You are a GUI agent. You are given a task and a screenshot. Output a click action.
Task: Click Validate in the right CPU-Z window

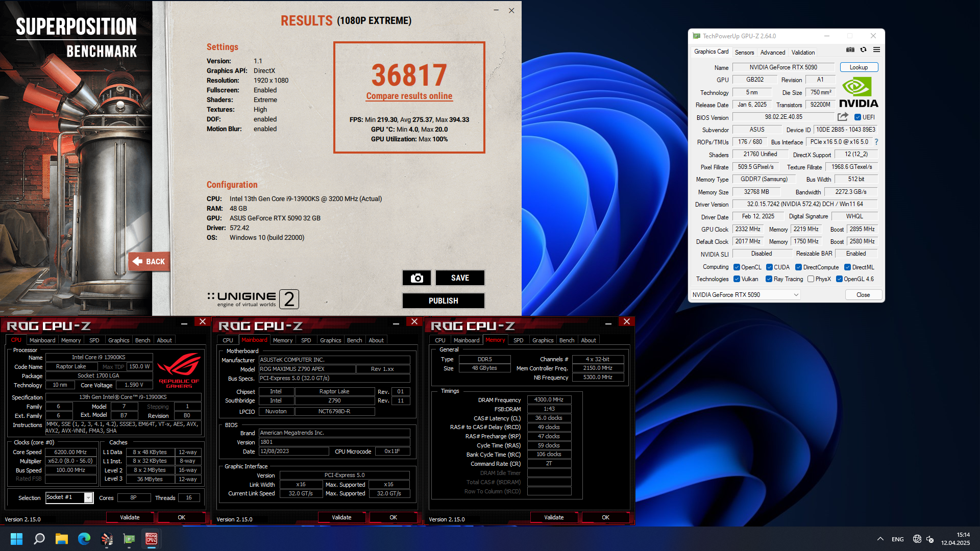click(554, 517)
